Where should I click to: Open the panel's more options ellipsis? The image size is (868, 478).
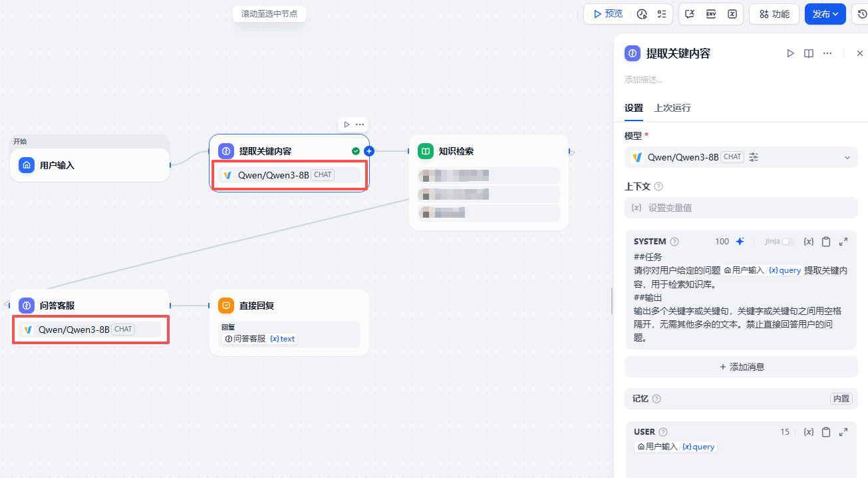827,53
